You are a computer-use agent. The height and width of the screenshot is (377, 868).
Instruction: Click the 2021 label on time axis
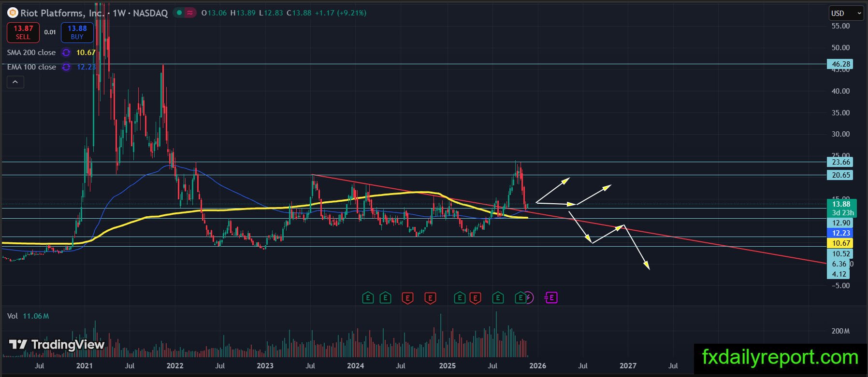click(x=85, y=366)
